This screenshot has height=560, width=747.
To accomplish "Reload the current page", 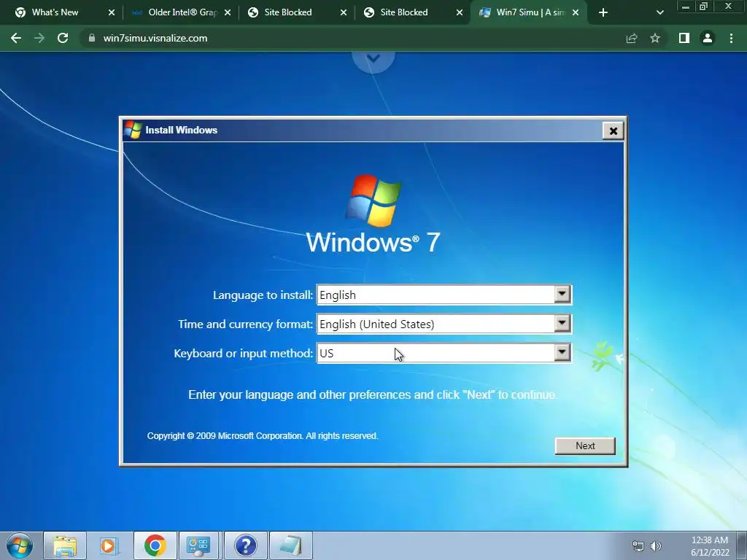I will [63, 38].
